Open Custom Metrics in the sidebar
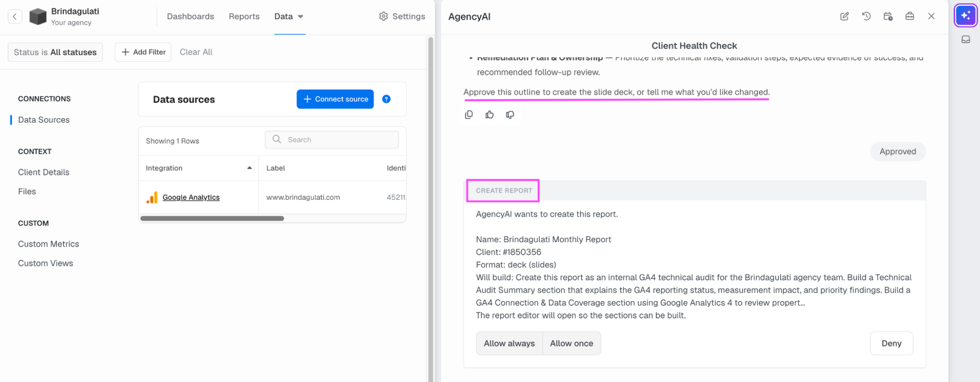This screenshot has width=980, height=382. click(49, 244)
